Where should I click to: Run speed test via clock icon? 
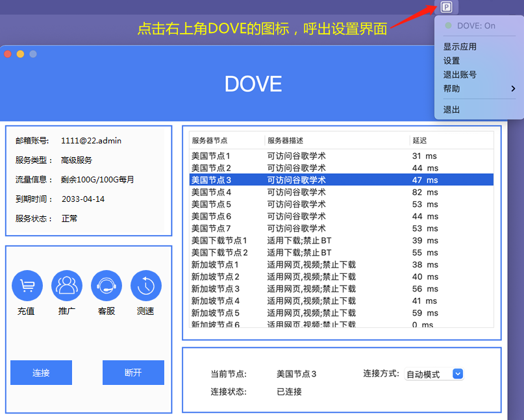[x=146, y=285]
